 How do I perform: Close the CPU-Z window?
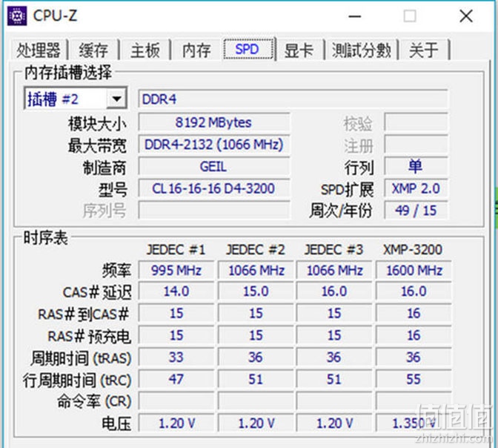(x=466, y=16)
